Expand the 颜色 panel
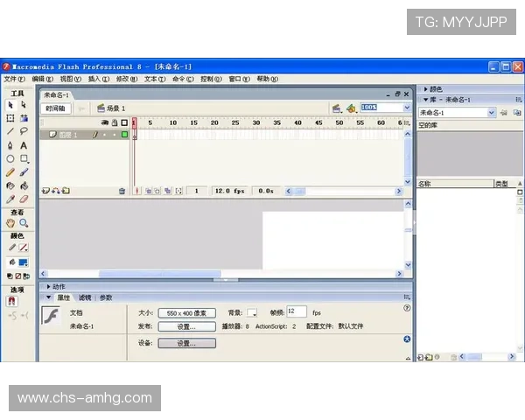Viewport: 525px width, 420px height. coord(425,89)
